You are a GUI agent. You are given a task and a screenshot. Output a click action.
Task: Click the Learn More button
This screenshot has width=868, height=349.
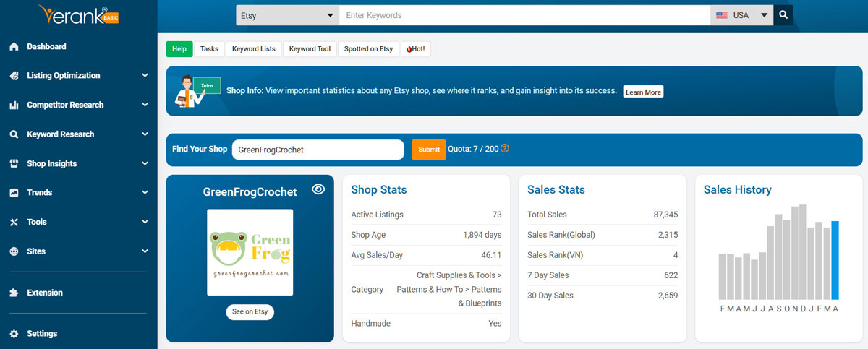[643, 92]
